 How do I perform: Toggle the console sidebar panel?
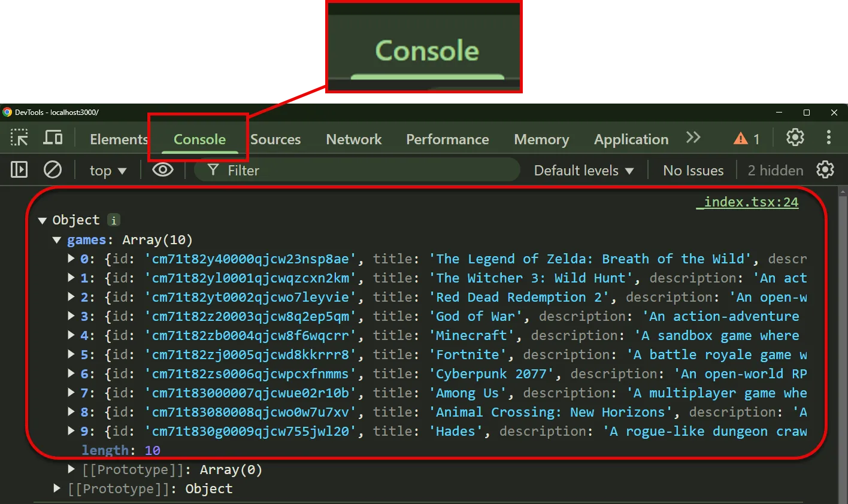19,169
